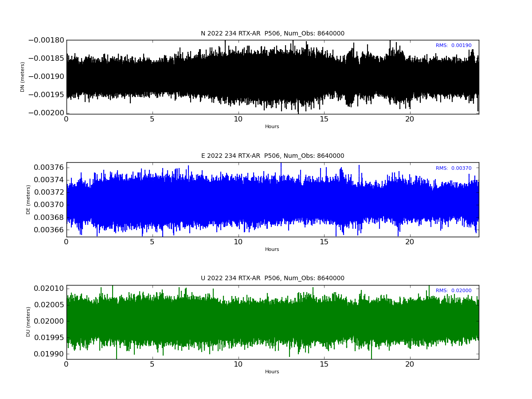Select the "RMS: 0.02000" annotation
Image resolution: width=532 pixels, height=399 pixels.
pyautogui.click(x=454, y=291)
